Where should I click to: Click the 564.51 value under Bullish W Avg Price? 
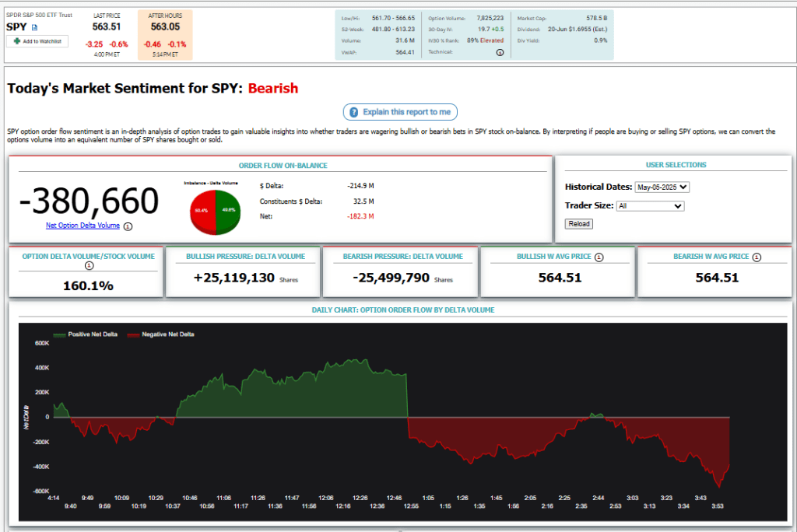[560, 278]
